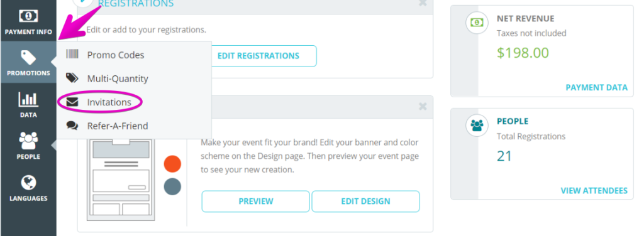The image size is (644, 236).
Task: Click the Edit Registrations button
Action: (x=258, y=56)
